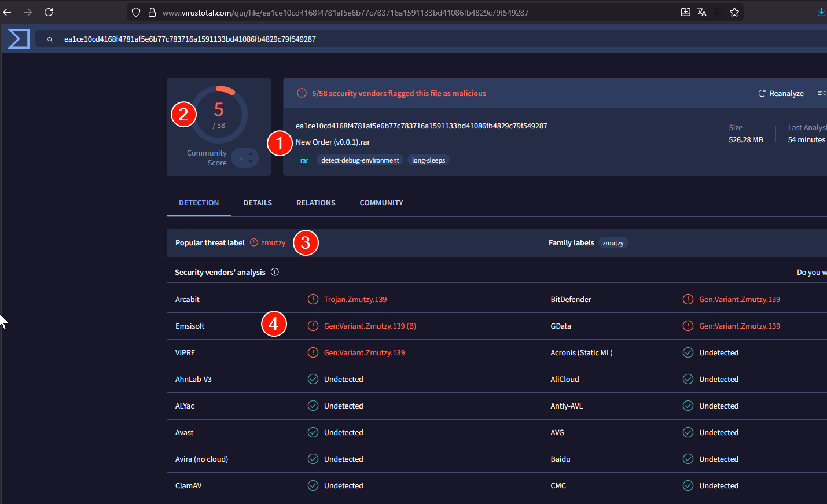This screenshot has height=504, width=827.
Task: Vote down the community score
Action: pyautogui.click(x=251, y=162)
